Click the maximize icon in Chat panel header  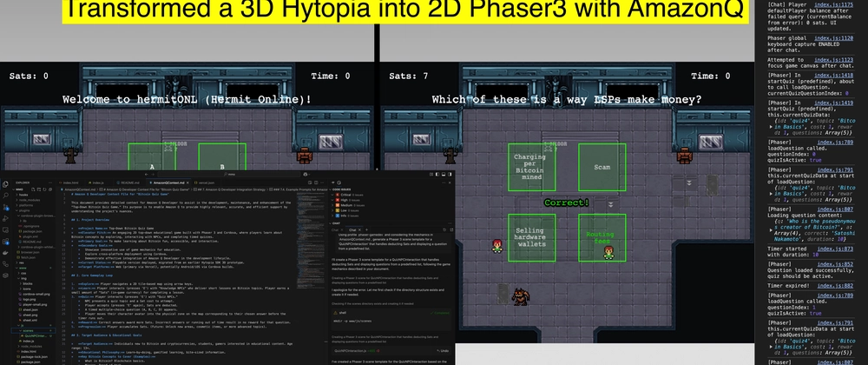[451, 229]
